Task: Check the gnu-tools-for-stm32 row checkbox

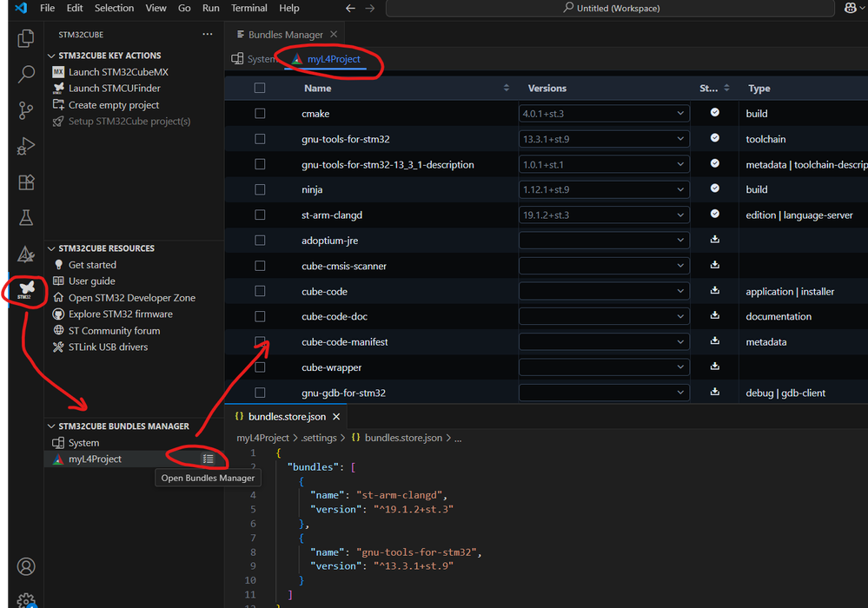Action: pos(260,139)
